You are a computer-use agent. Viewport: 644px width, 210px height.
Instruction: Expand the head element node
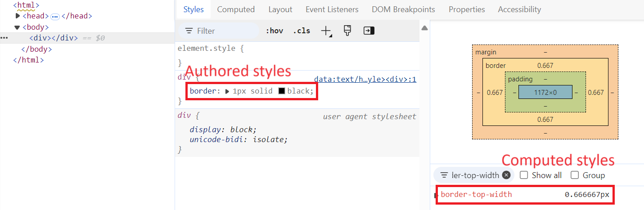click(x=18, y=16)
